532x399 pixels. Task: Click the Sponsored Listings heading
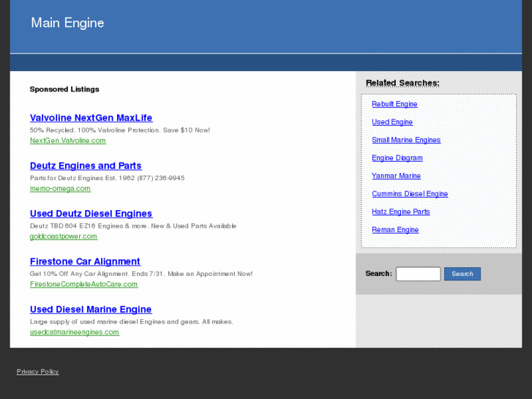tap(64, 89)
